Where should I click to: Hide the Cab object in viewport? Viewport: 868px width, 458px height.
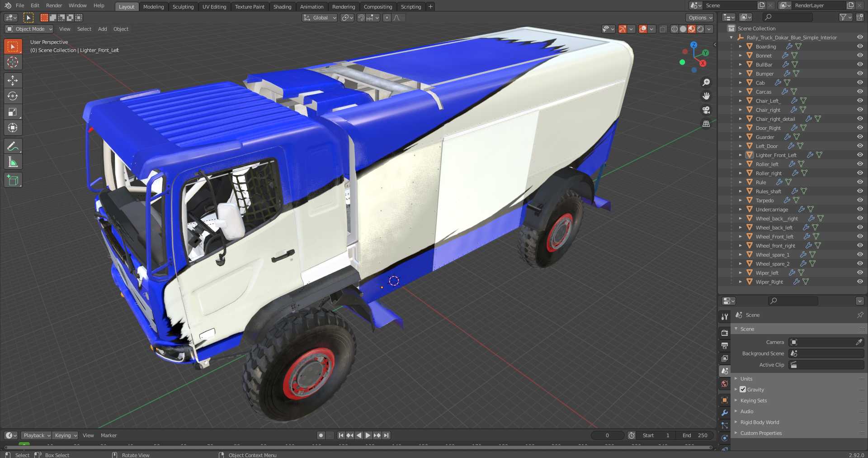[860, 82]
